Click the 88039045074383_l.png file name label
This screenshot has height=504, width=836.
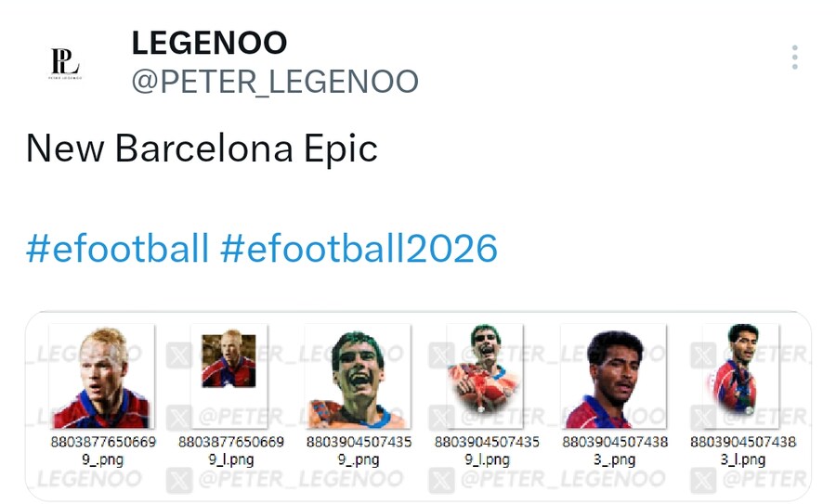(x=743, y=450)
